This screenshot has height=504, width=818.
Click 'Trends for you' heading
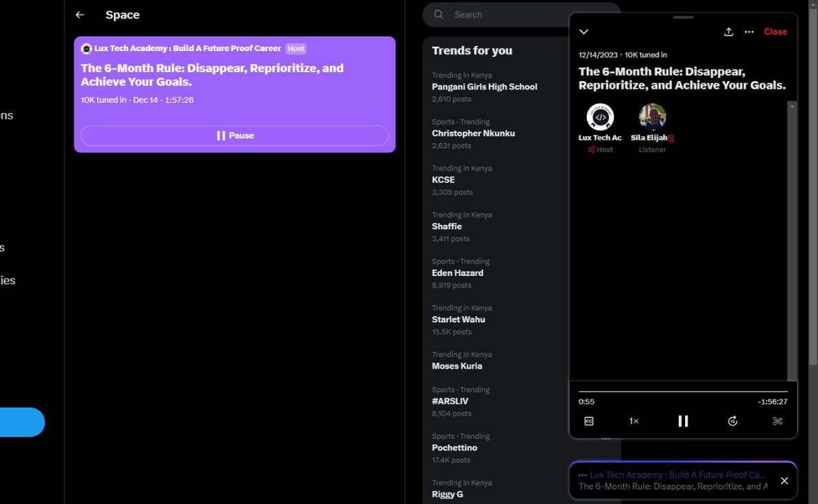472,50
